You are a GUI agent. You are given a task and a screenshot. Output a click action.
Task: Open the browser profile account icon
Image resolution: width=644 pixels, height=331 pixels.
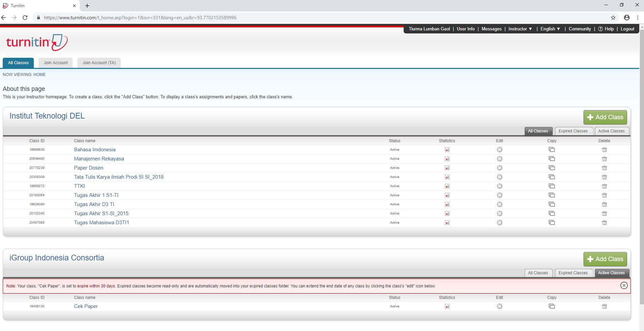(x=627, y=18)
